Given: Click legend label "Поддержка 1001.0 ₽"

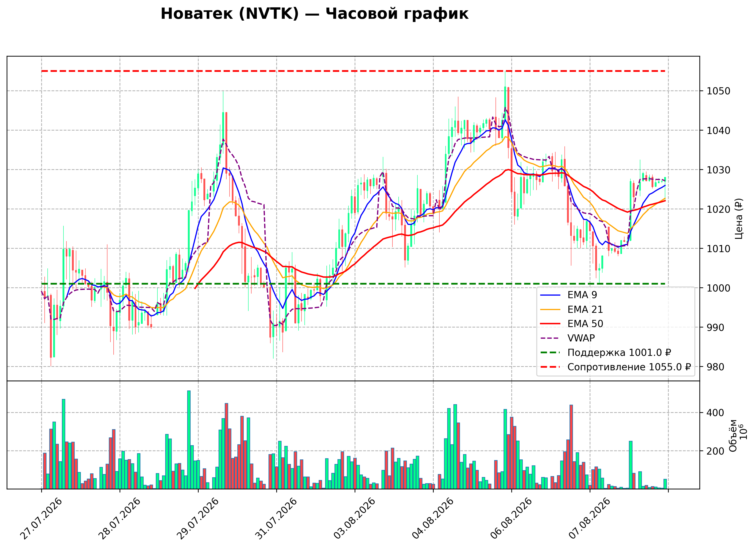Looking at the screenshot, I should (619, 352).
